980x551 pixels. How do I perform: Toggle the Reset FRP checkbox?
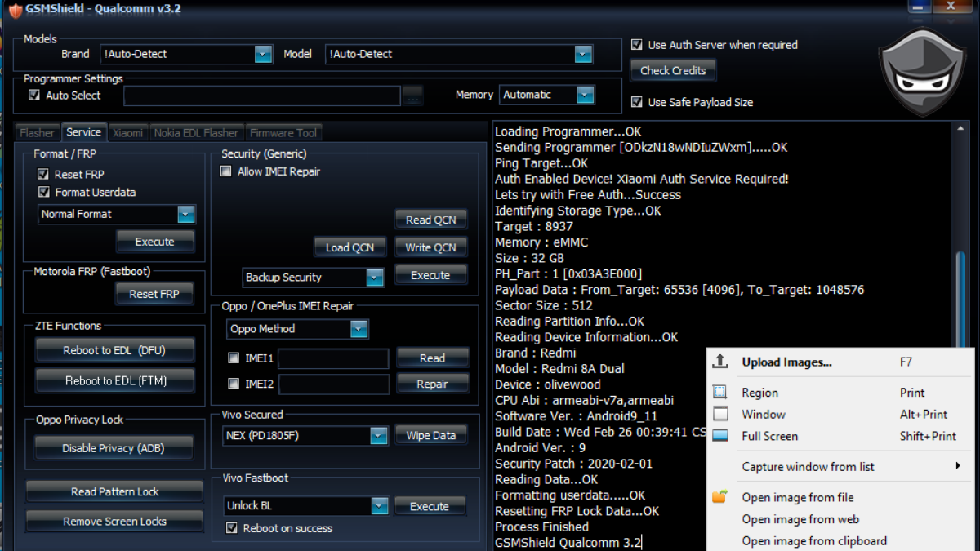pos(43,174)
